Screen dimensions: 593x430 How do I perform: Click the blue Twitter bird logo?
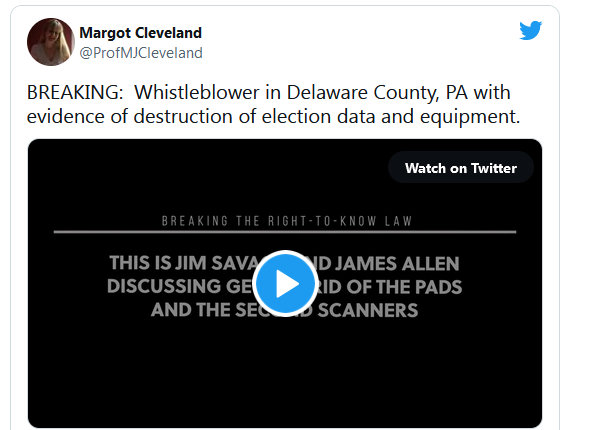pos(530,30)
